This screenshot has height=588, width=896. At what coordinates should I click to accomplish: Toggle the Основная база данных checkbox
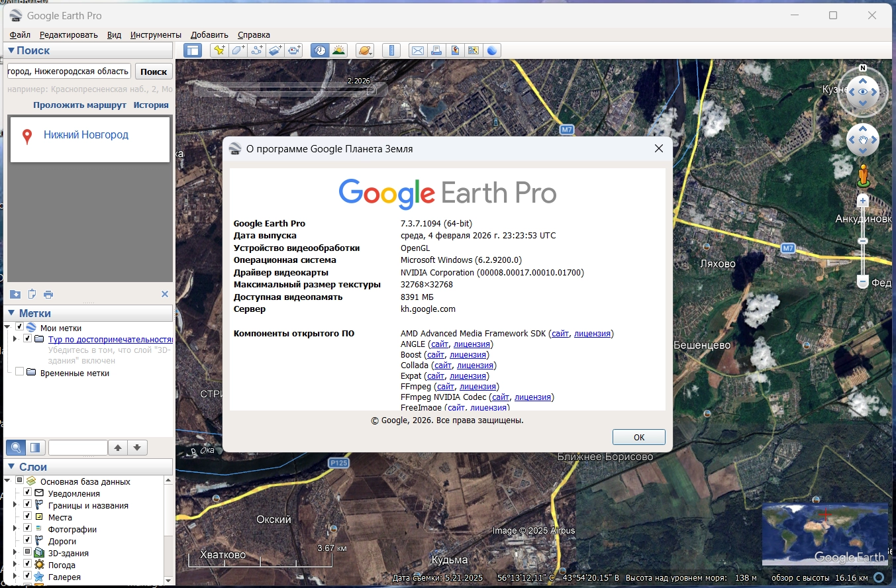(20, 481)
